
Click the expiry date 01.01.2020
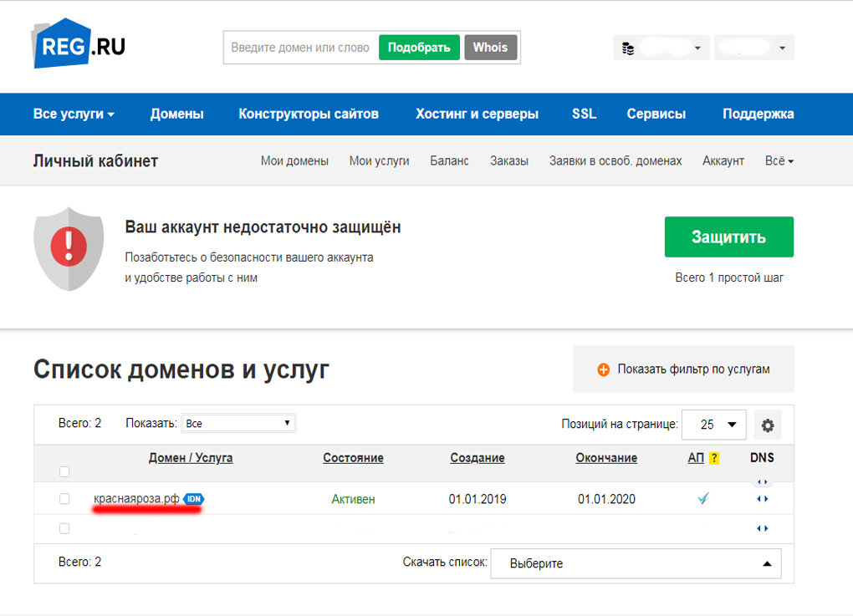tap(606, 499)
